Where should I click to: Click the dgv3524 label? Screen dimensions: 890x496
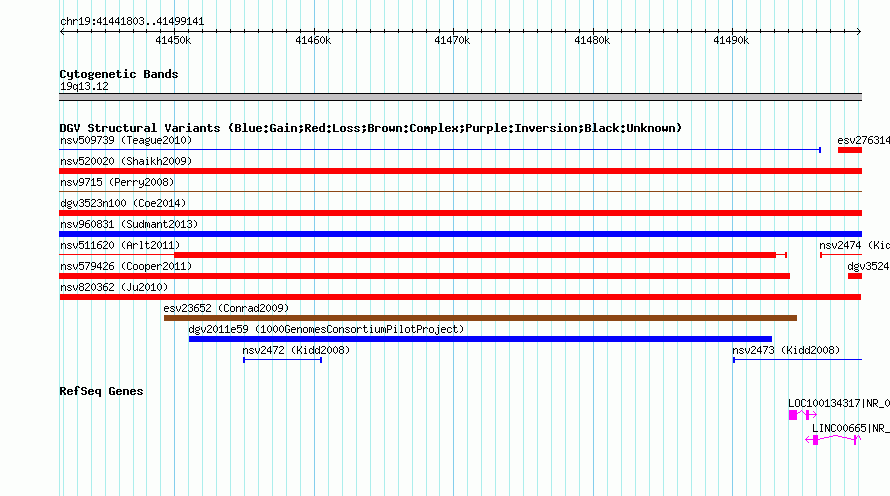click(868, 266)
